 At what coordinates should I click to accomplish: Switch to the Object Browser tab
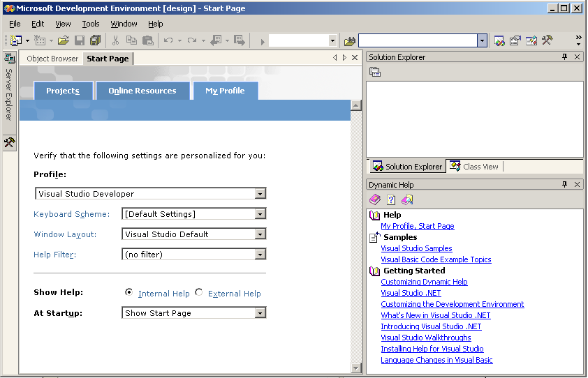click(52, 59)
